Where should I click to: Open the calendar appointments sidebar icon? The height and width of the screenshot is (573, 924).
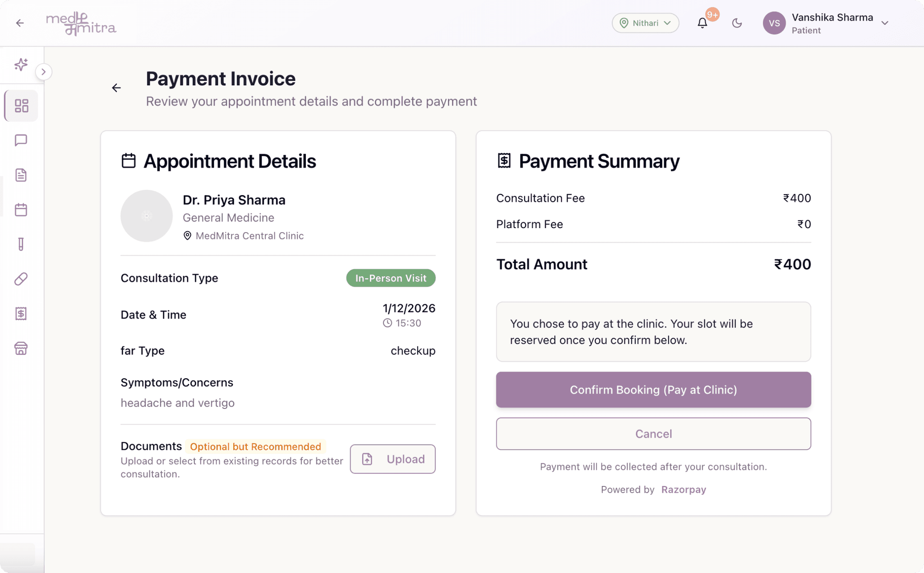point(21,210)
